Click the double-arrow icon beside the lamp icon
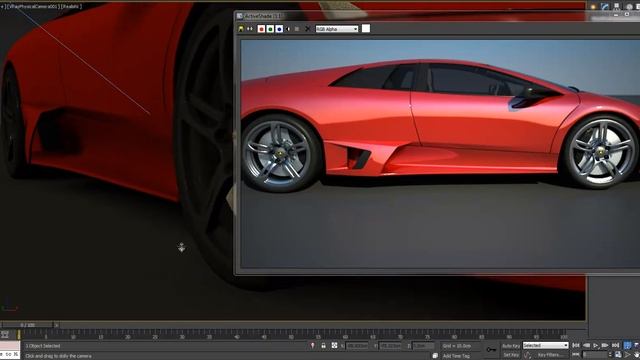The height and width of the screenshot is (360, 640). (x=250, y=29)
